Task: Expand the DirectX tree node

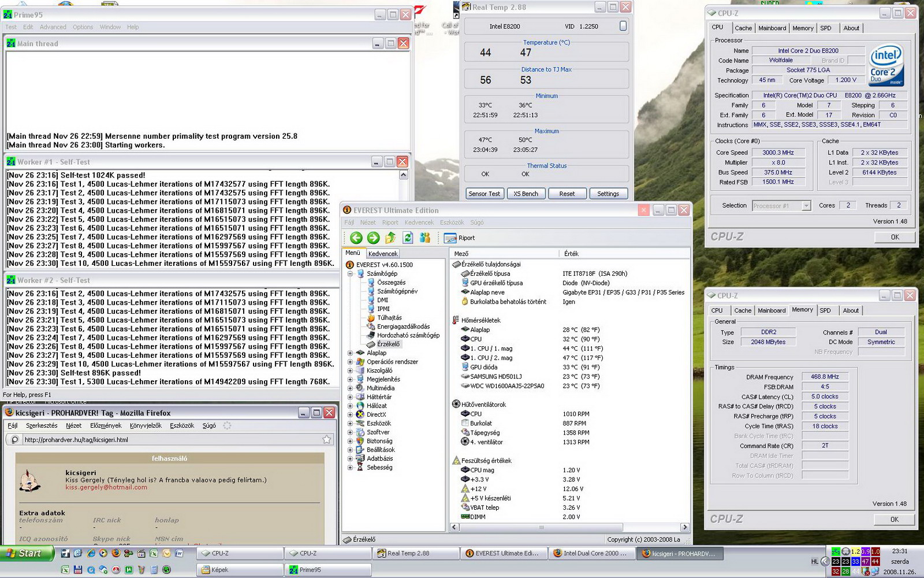Action: (x=350, y=414)
